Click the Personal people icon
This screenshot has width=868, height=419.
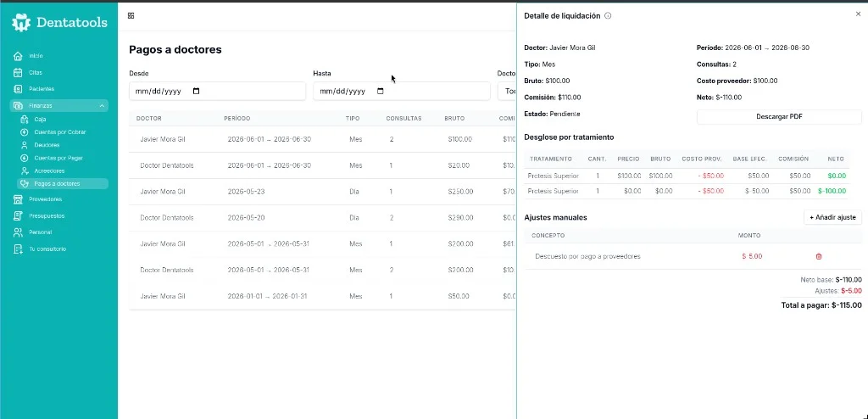(x=18, y=232)
